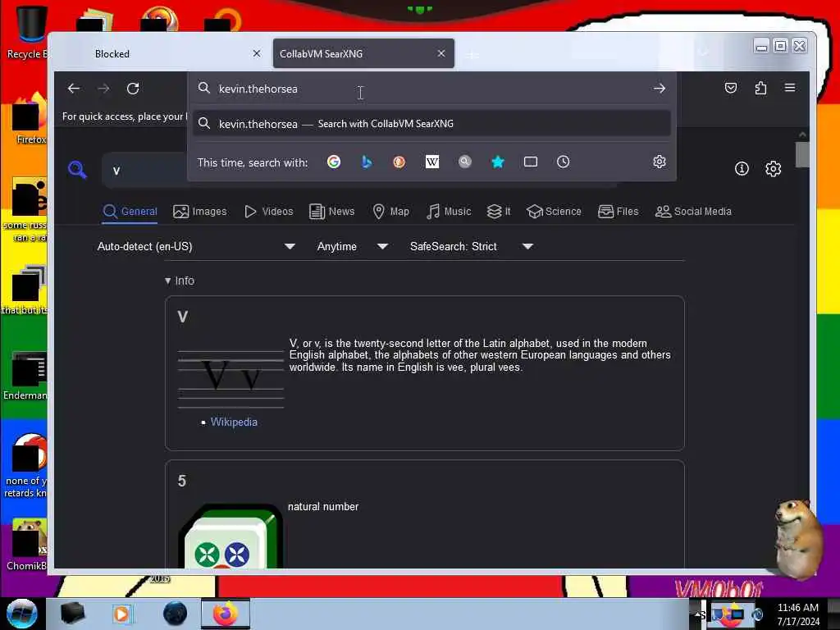The width and height of the screenshot is (840, 630).
Task: Switch to the Videos category
Action: click(x=269, y=212)
